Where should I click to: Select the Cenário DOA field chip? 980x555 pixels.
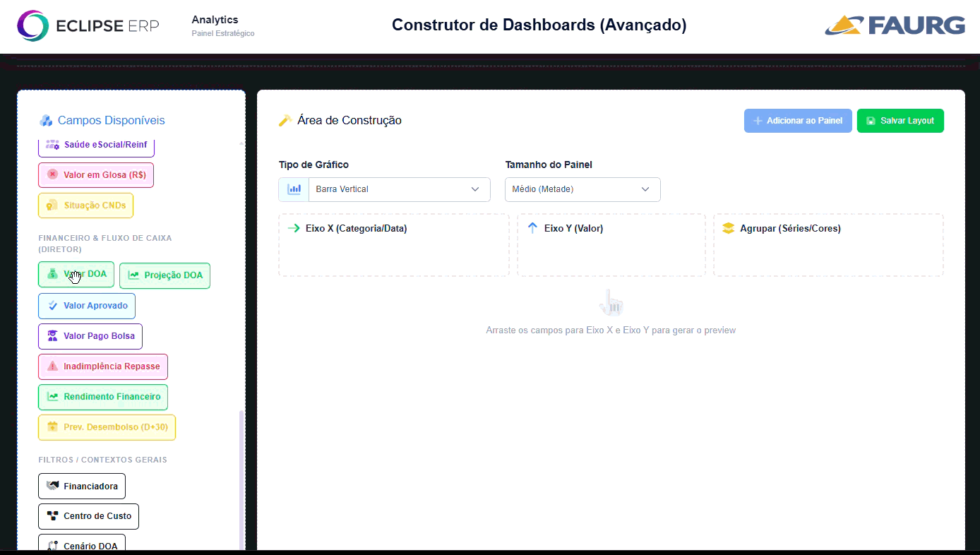82,543
